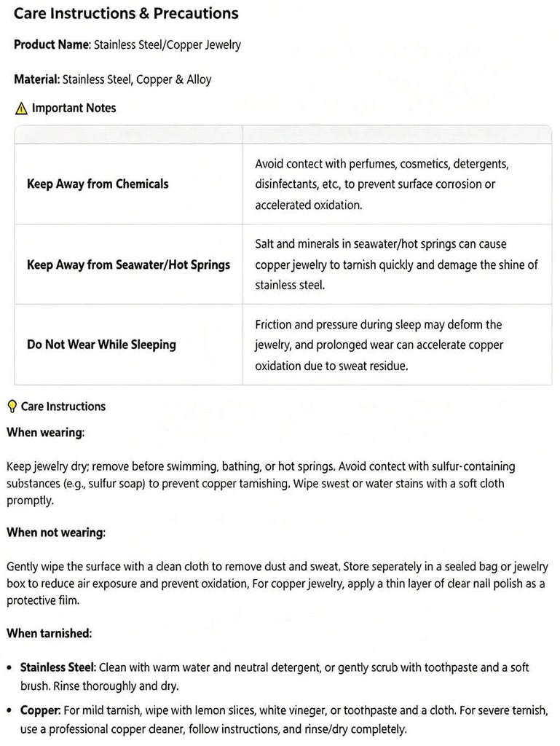This screenshot has width=560, height=746.
Task: Select the Product Name label
Action: tap(52, 44)
